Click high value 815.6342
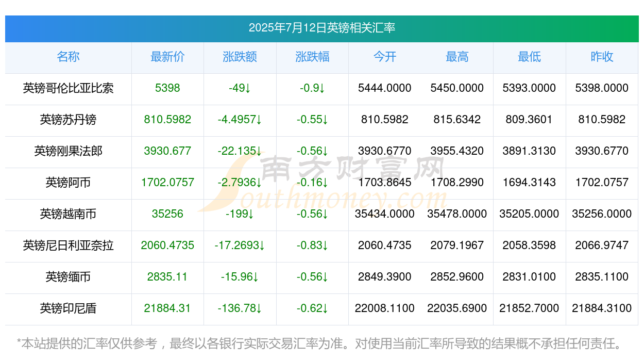Screen dimensions: 644x360 point(457,120)
